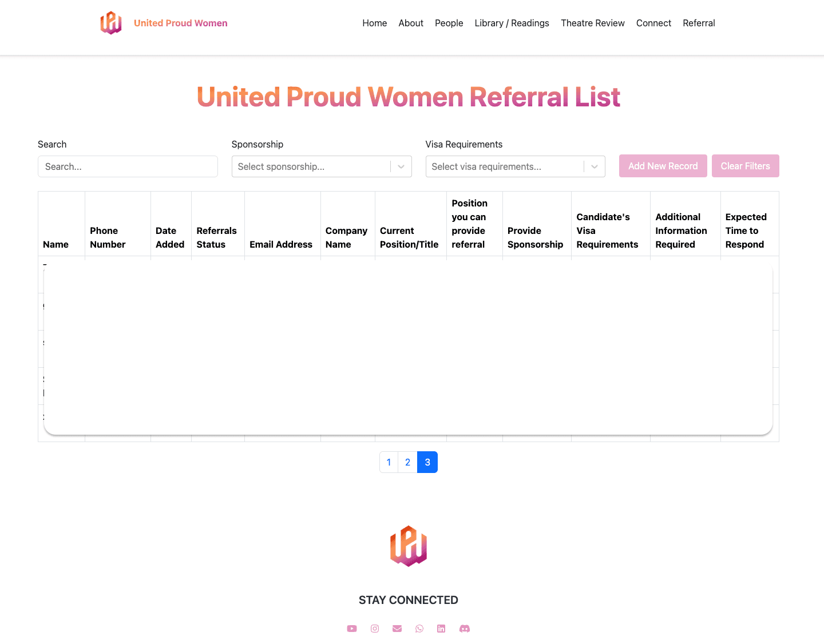Select the email envelope icon
Image resolution: width=824 pixels, height=644 pixels.
click(397, 628)
